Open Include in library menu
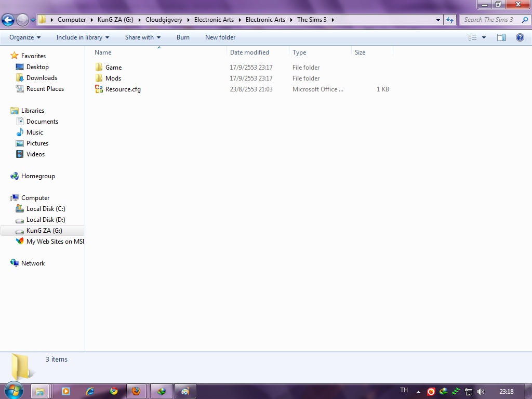This screenshot has height=399, width=532. pyautogui.click(x=83, y=37)
